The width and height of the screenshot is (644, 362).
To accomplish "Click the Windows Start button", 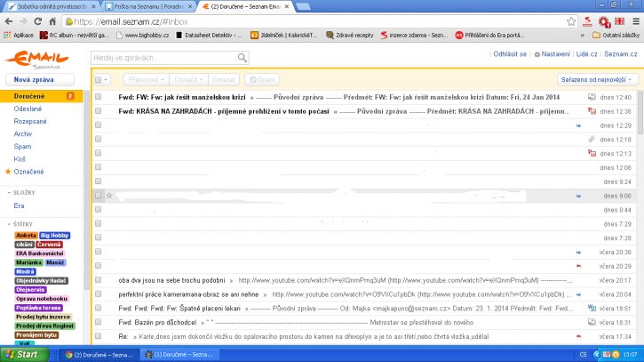I will pos(24,354).
